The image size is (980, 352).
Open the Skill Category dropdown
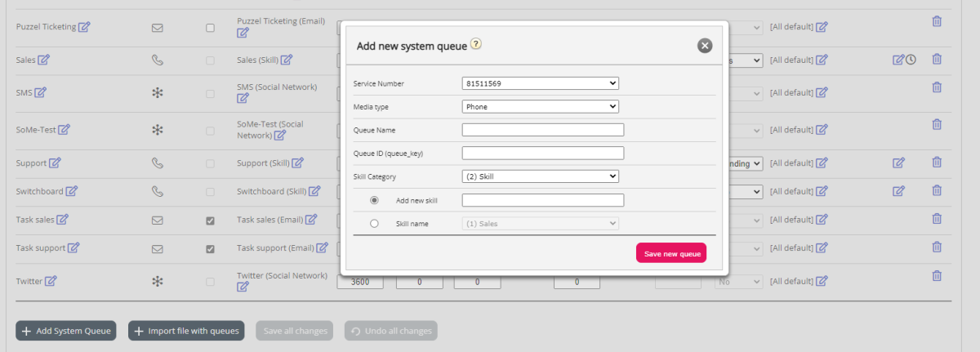coord(540,176)
